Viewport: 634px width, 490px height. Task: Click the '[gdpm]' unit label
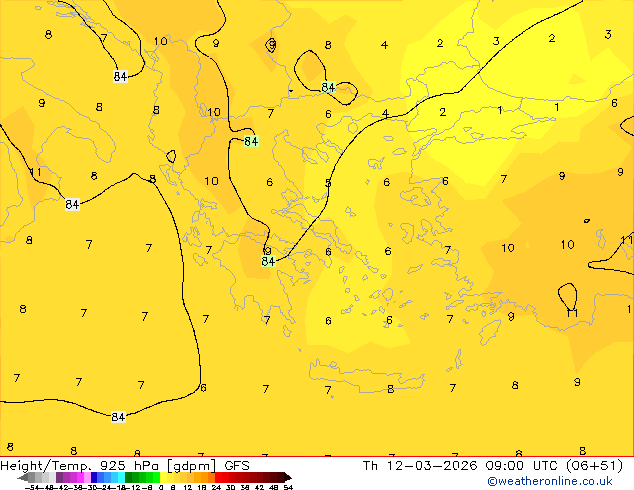191,466
